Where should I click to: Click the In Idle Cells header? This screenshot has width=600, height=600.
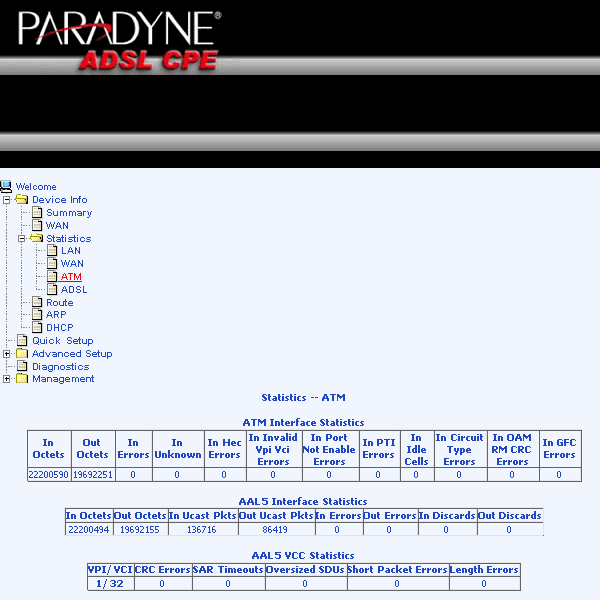tap(416, 450)
